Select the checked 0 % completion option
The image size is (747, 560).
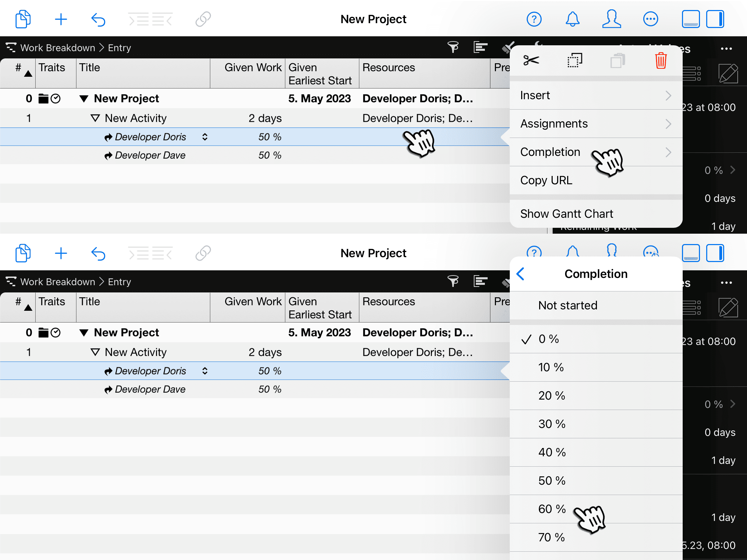pos(549,339)
